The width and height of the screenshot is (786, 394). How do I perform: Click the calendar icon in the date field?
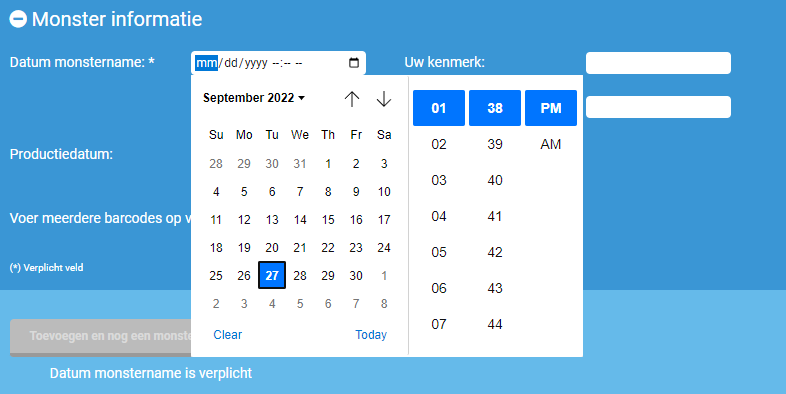pos(354,63)
